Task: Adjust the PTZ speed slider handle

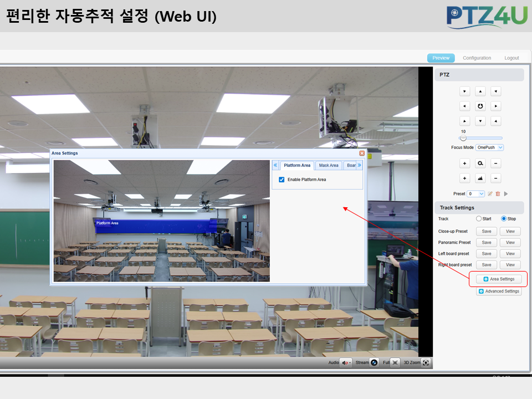Action: pyautogui.click(x=463, y=138)
